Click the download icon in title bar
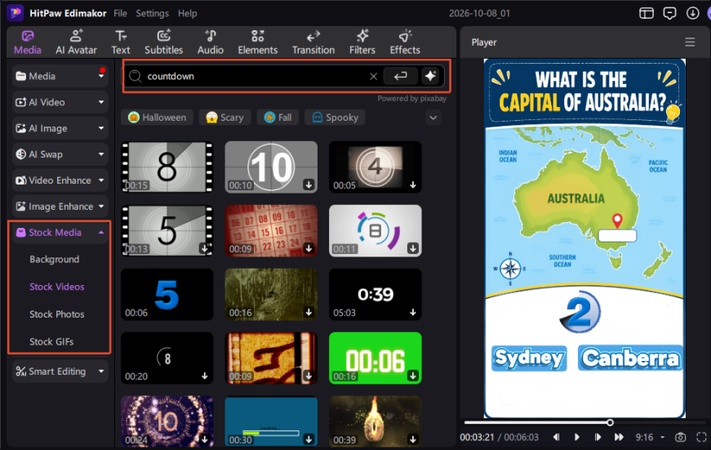Image resolution: width=711 pixels, height=450 pixels. (692, 13)
